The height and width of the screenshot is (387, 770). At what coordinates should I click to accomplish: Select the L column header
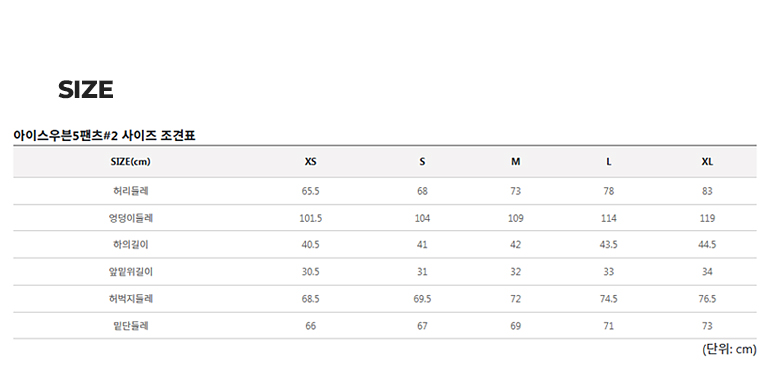[x=608, y=162]
